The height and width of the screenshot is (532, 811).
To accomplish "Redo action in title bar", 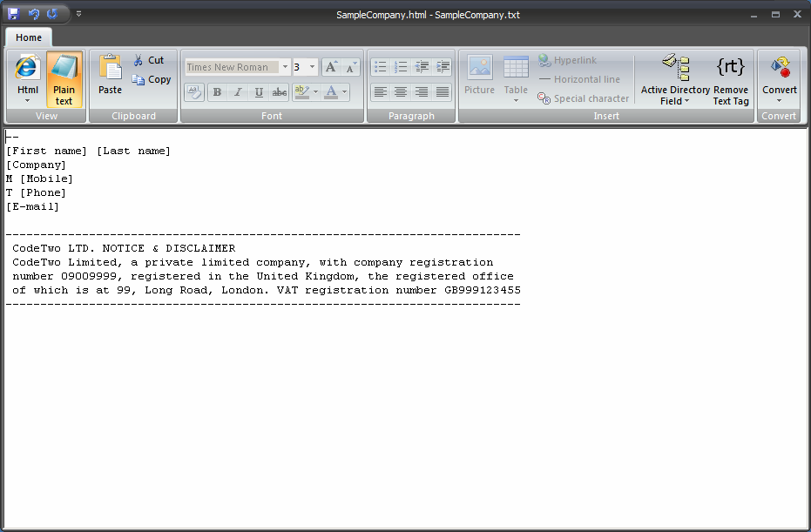I will pyautogui.click(x=52, y=14).
